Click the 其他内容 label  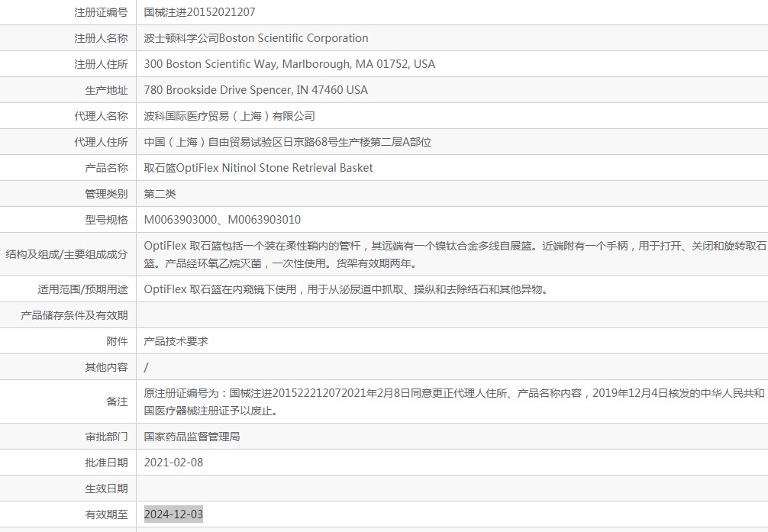(106, 367)
